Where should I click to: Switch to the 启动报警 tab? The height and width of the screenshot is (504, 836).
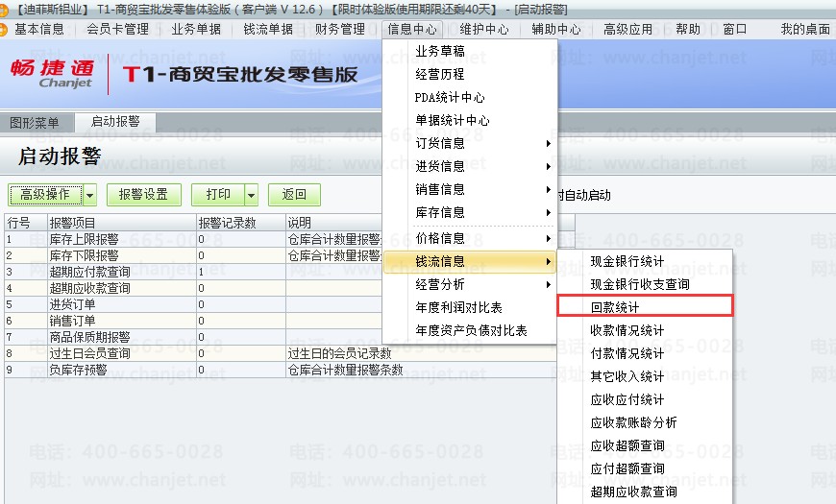115,122
